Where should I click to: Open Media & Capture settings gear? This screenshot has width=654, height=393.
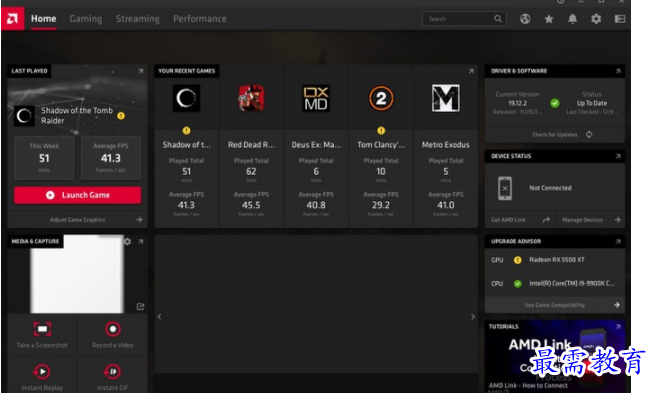(x=128, y=242)
